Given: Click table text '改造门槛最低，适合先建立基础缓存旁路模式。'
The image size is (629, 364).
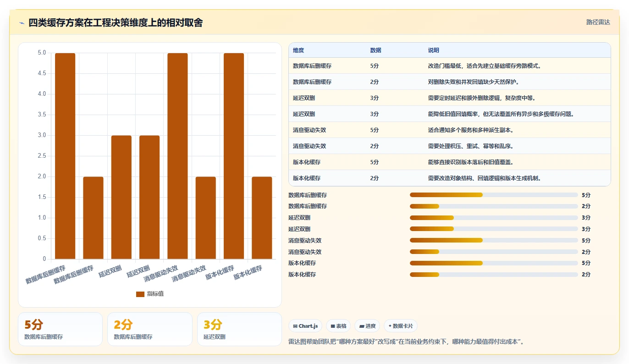Looking at the screenshot, I should point(485,66).
